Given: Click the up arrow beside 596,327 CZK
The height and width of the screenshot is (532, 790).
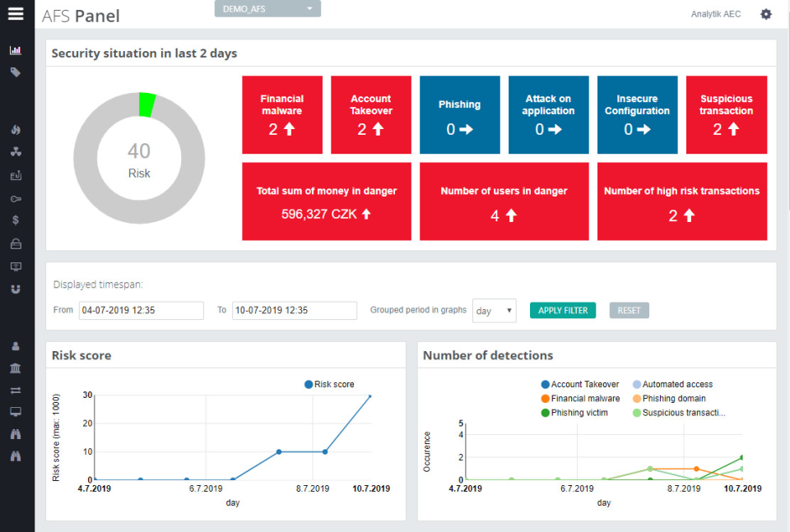Looking at the screenshot, I should pos(366,214).
